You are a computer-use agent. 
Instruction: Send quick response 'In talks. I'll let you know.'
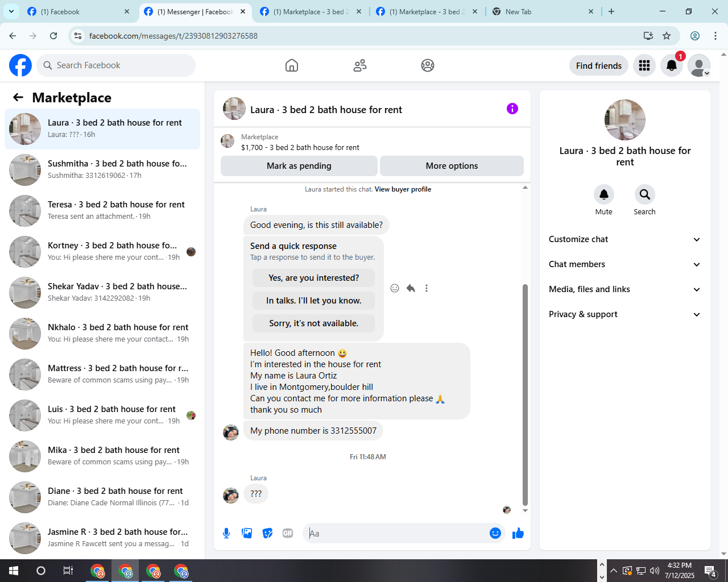pyautogui.click(x=314, y=301)
